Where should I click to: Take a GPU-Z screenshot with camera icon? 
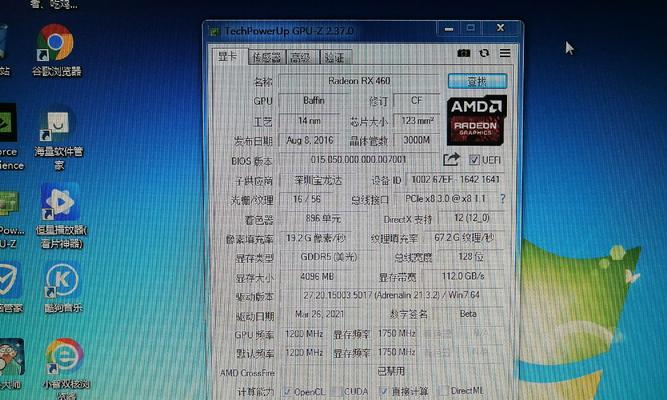point(464,53)
